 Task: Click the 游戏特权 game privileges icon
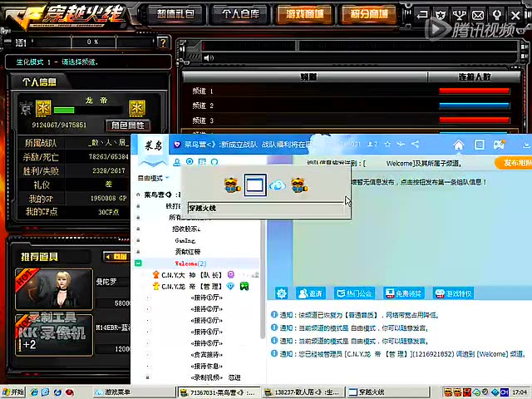452,293
